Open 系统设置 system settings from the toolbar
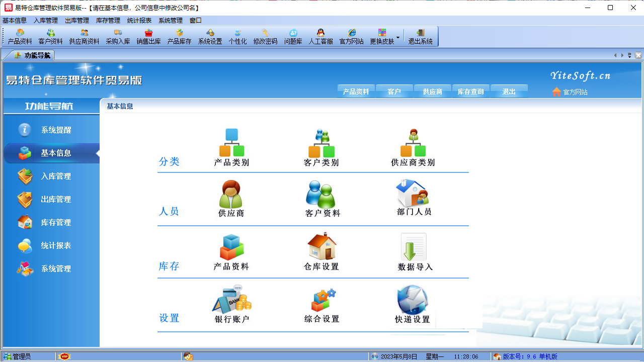Screen dimensions: 644x362 210,36
